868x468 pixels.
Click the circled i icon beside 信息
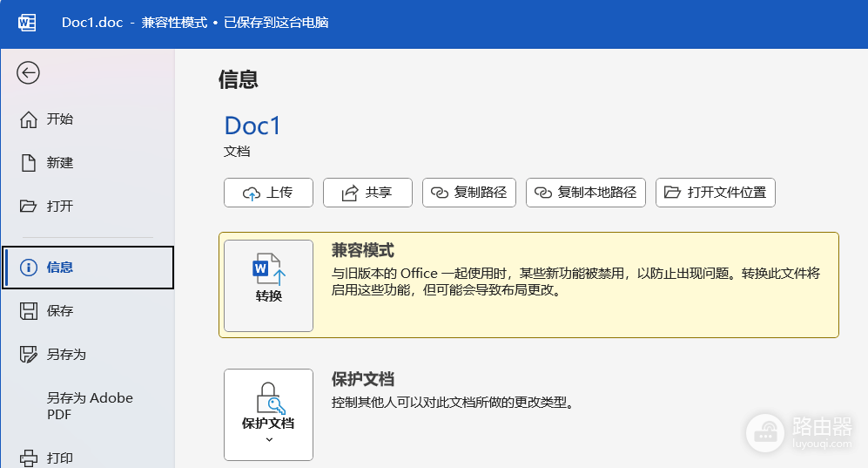pyautogui.click(x=29, y=268)
